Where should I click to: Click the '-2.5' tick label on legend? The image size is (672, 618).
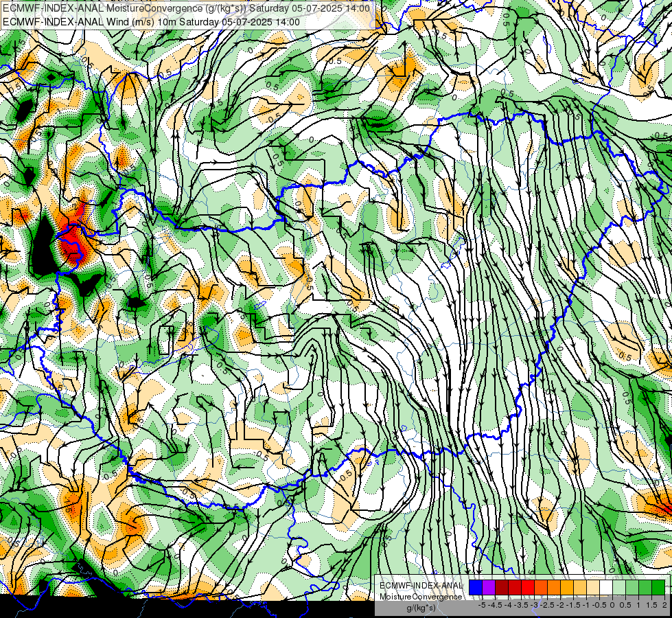coord(548,605)
